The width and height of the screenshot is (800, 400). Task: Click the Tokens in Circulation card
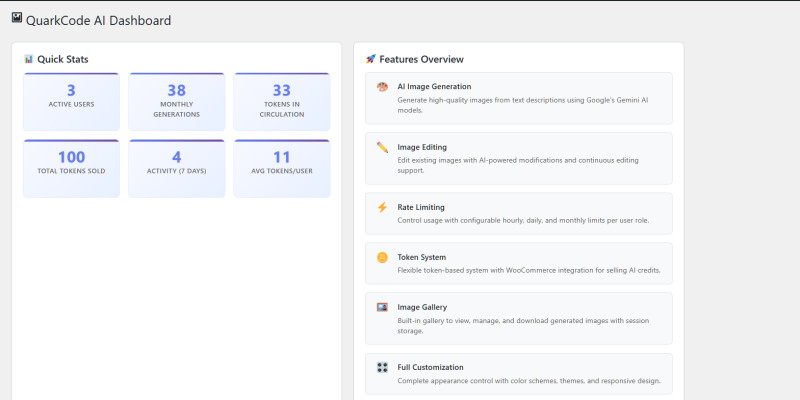click(x=282, y=102)
